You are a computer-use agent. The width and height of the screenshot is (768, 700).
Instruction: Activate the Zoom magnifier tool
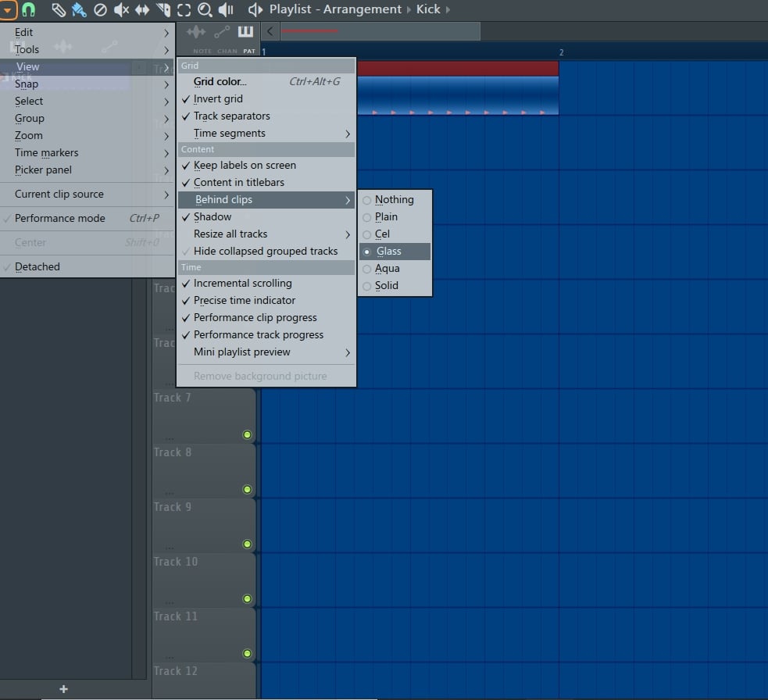(x=205, y=10)
